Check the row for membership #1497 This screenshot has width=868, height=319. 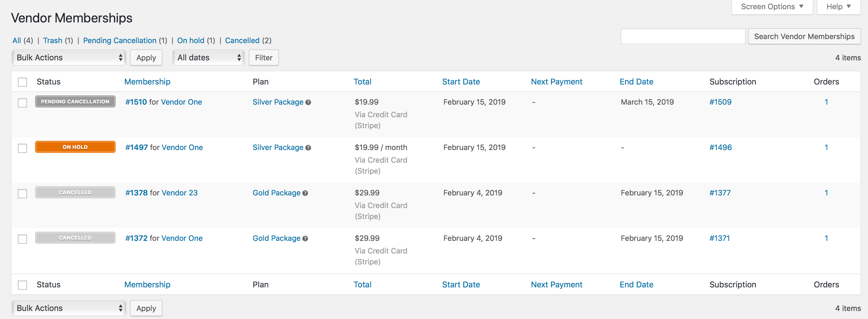pyautogui.click(x=22, y=148)
